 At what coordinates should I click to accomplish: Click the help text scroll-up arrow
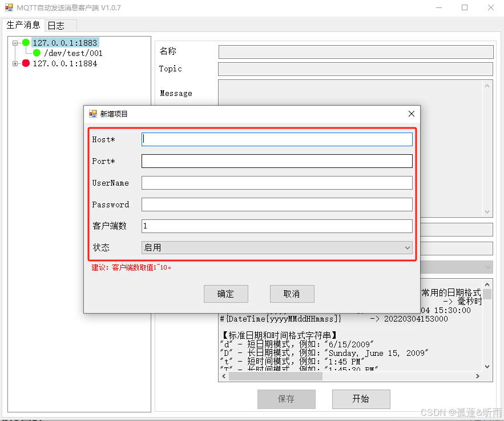tap(487, 284)
